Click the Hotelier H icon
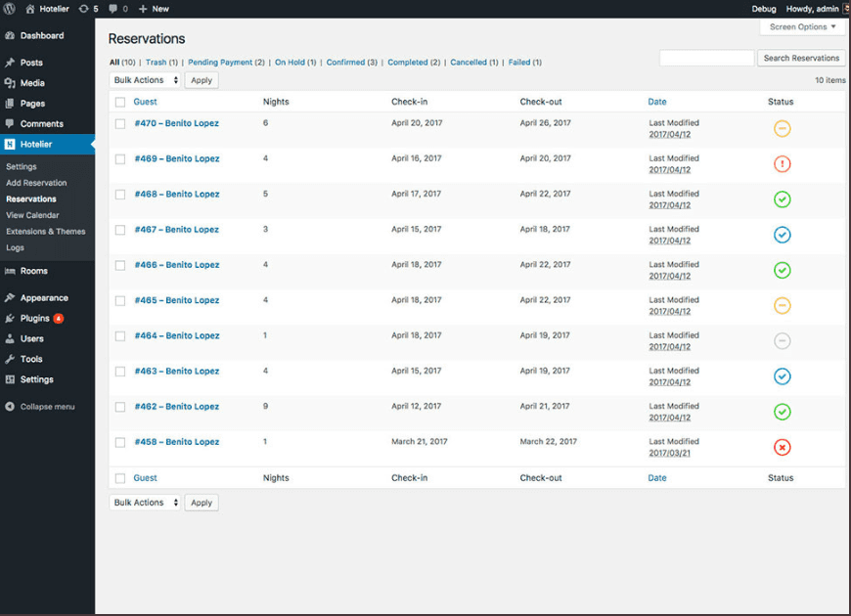This screenshot has height=616, width=851. 10,145
